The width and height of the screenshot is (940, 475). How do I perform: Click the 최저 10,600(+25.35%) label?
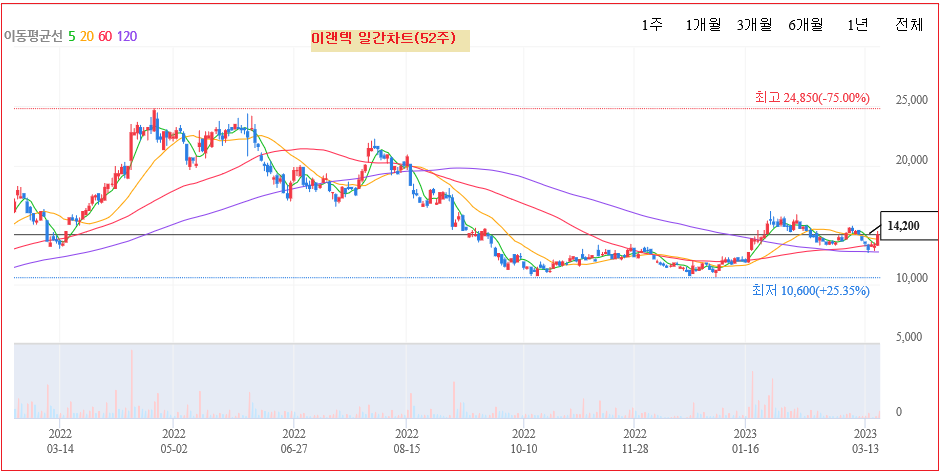click(x=811, y=291)
